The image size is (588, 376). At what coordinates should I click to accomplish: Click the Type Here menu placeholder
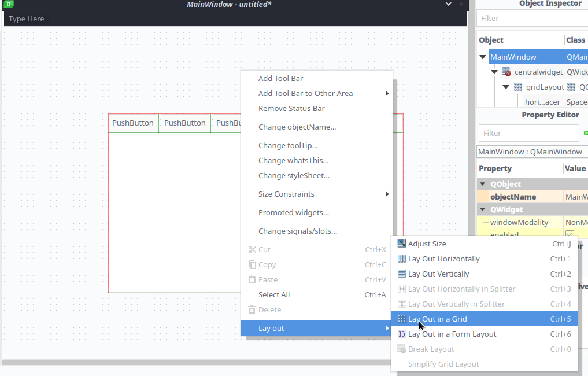(27, 19)
